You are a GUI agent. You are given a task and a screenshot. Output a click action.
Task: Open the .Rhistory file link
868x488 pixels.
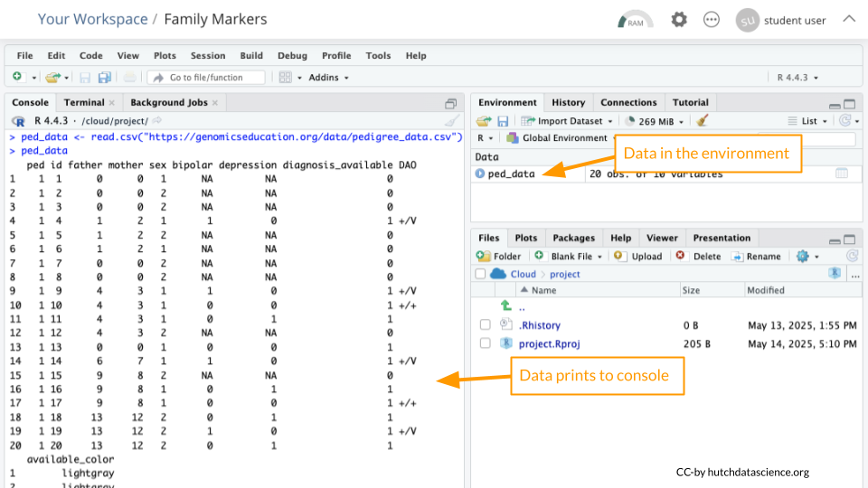(539, 325)
